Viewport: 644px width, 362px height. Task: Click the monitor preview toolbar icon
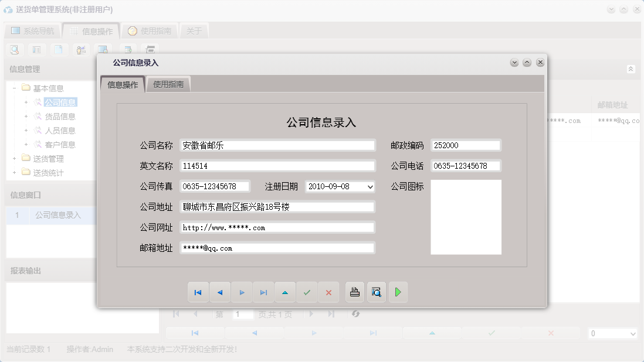pos(103,50)
